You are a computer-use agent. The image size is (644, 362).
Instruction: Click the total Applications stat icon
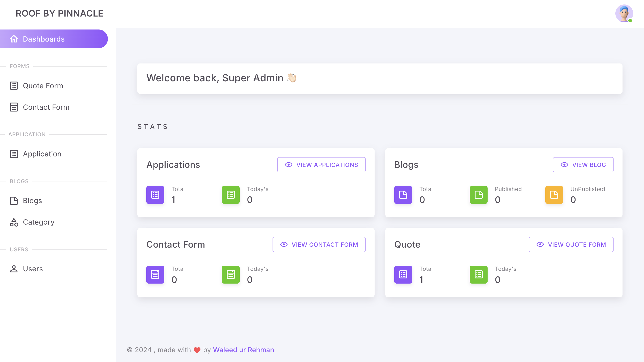(x=155, y=195)
